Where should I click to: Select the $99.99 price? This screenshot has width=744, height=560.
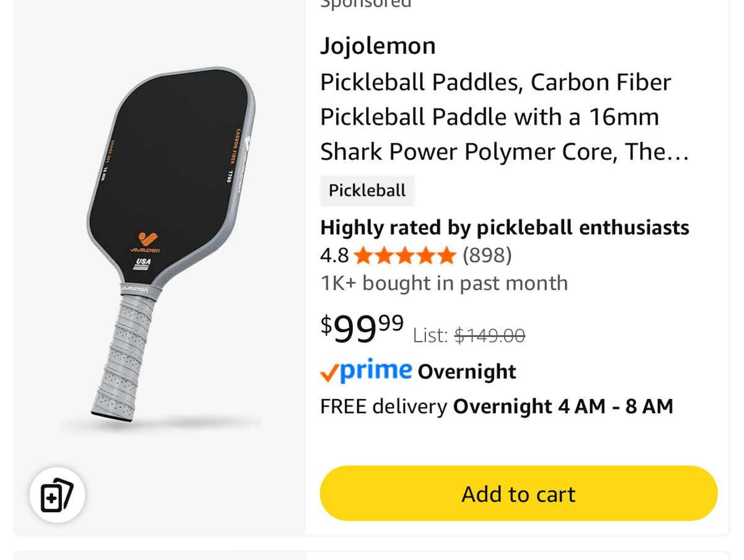[x=362, y=328]
